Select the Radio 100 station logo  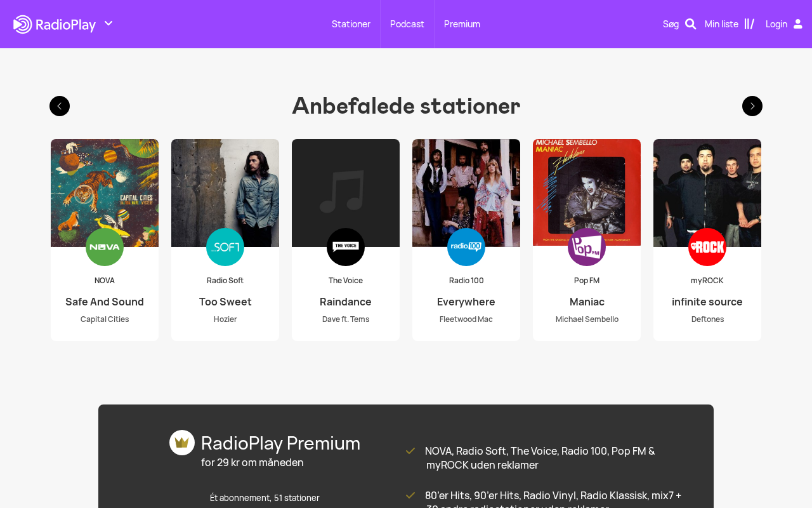[466, 247]
